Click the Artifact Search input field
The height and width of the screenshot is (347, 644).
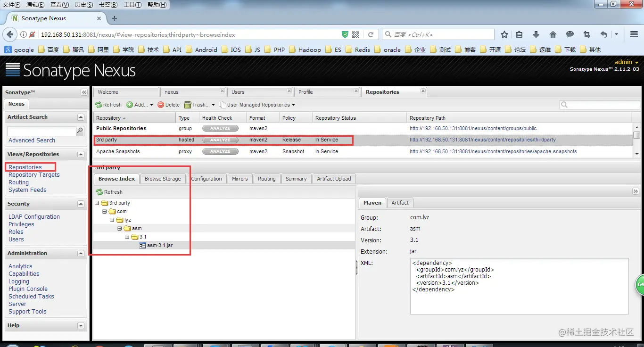pyautogui.click(x=42, y=131)
